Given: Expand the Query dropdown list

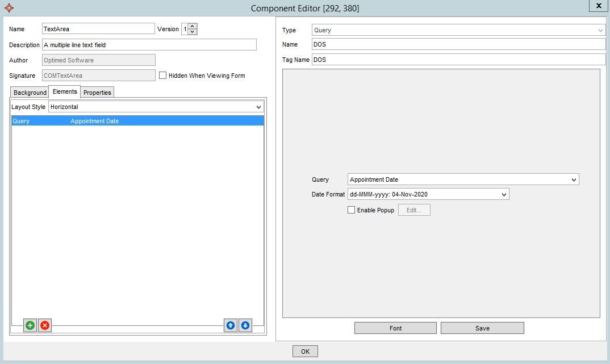Looking at the screenshot, I should (574, 179).
